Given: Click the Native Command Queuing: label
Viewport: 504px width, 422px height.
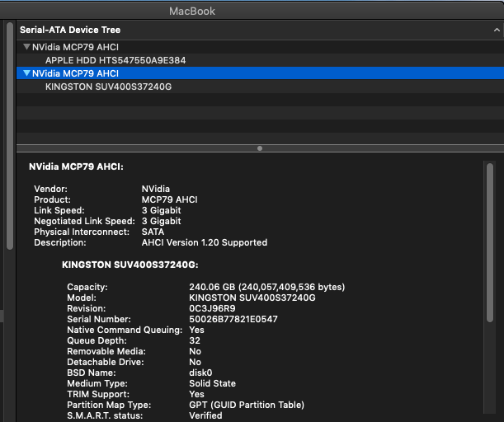Looking at the screenshot, I should 125,330.
